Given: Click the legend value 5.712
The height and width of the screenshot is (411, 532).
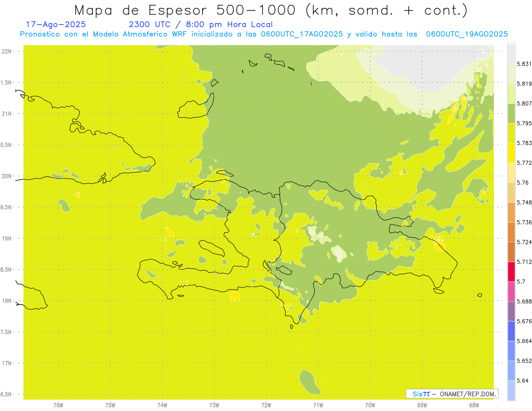Looking at the screenshot, I should [x=524, y=262].
